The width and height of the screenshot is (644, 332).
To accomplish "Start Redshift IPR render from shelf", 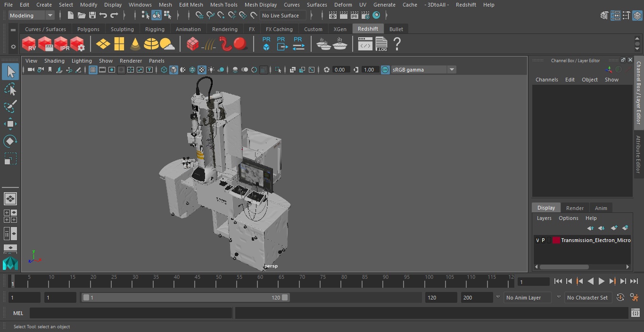I will click(61, 44).
